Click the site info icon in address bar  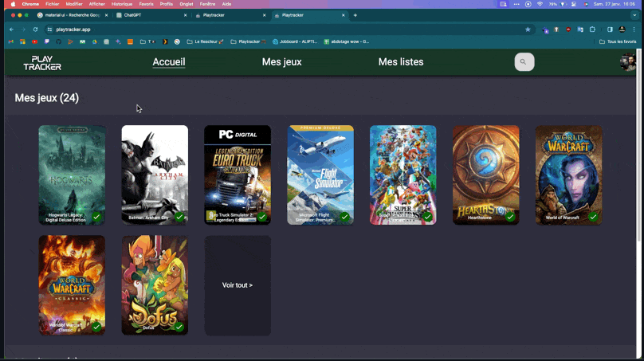point(49,29)
